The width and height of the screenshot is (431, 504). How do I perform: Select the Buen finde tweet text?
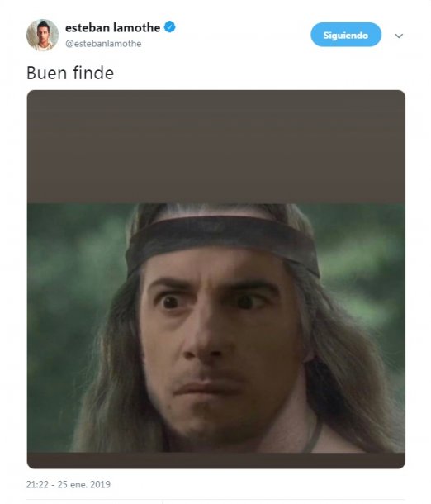(x=70, y=73)
